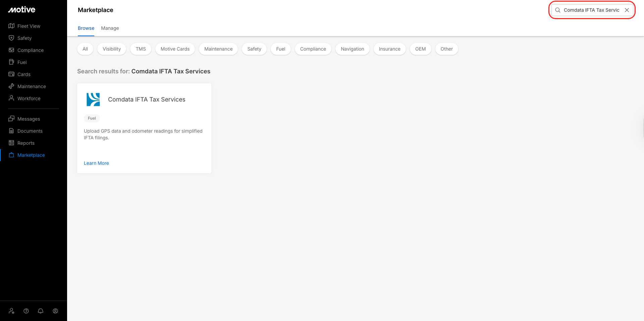The height and width of the screenshot is (321, 644).
Task: Select the All category filter
Action: point(85,49)
